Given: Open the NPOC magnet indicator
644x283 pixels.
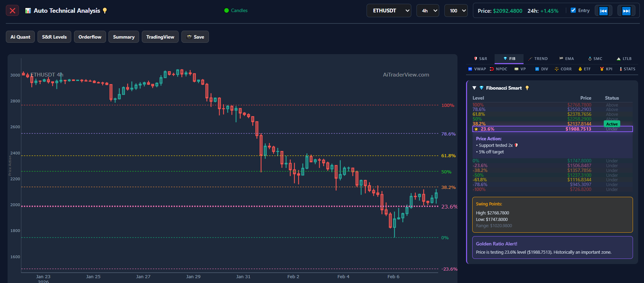Looking at the screenshot, I should tap(498, 69).
